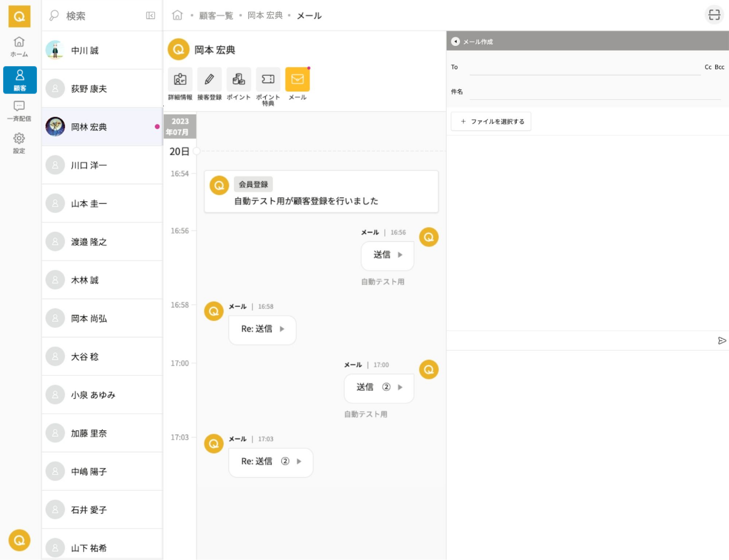Go to home via breadcrumb house icon
The width and height of the screenshot is (729, 560).
point(177,15)
